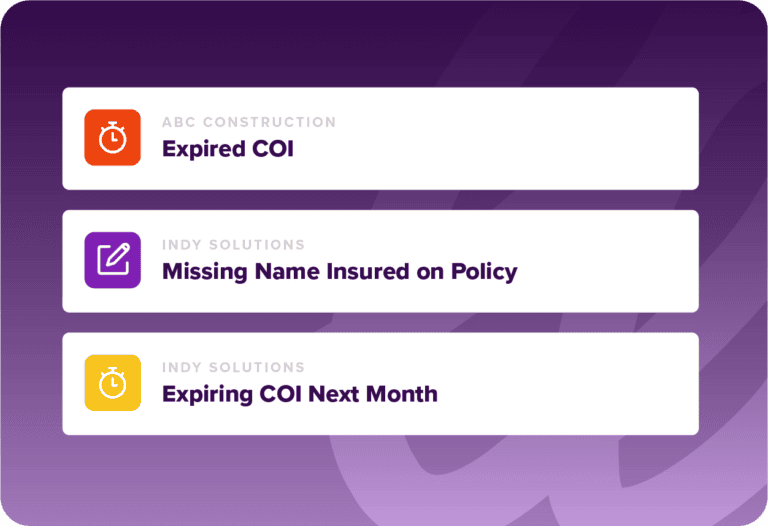
Task: Open the Missing Name Insured on Policy title
Action: [339, 271]
